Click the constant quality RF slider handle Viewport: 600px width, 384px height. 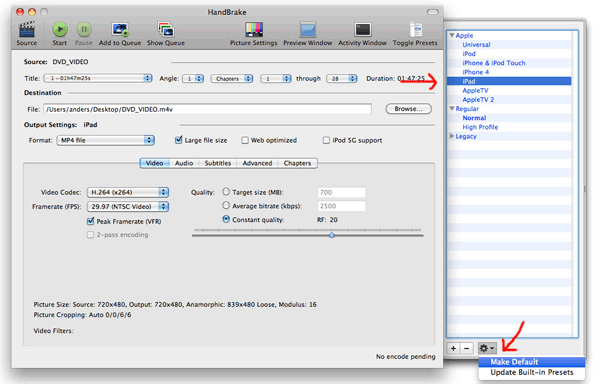(332, 235)
